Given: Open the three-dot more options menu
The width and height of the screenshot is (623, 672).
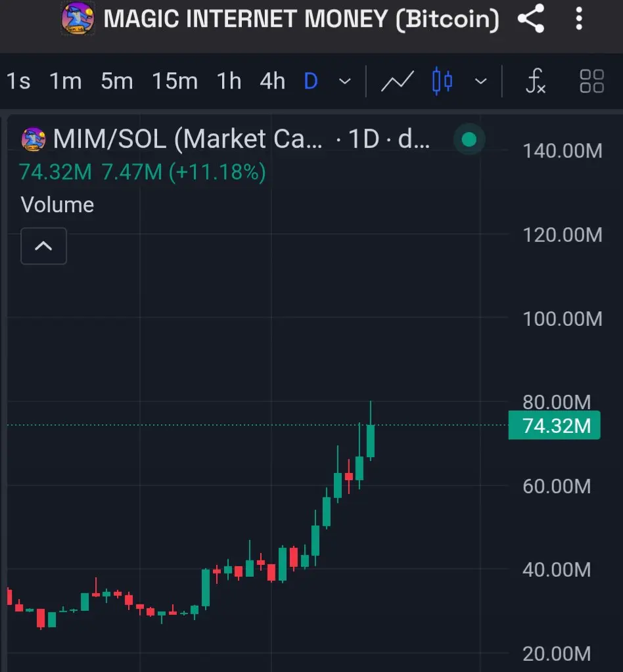Looking at the screenshot, I should 579,18.
